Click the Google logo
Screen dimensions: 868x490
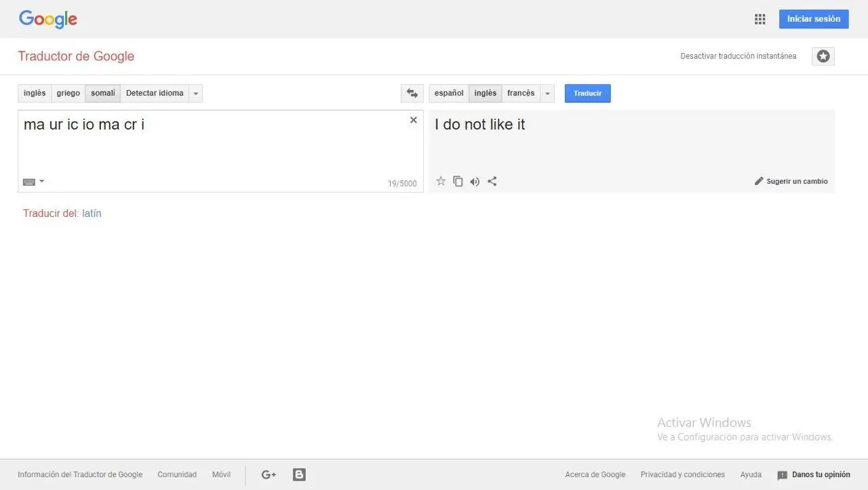coord(48,19)
